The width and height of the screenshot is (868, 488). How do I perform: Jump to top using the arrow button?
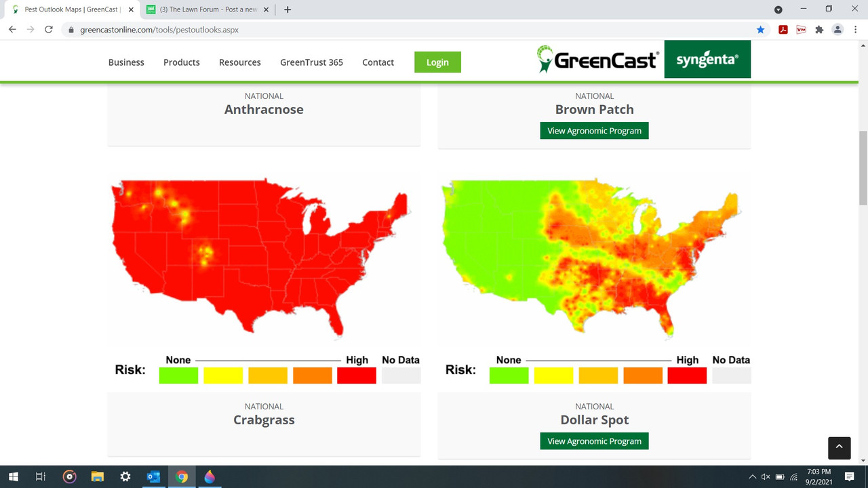pos(839,448)
